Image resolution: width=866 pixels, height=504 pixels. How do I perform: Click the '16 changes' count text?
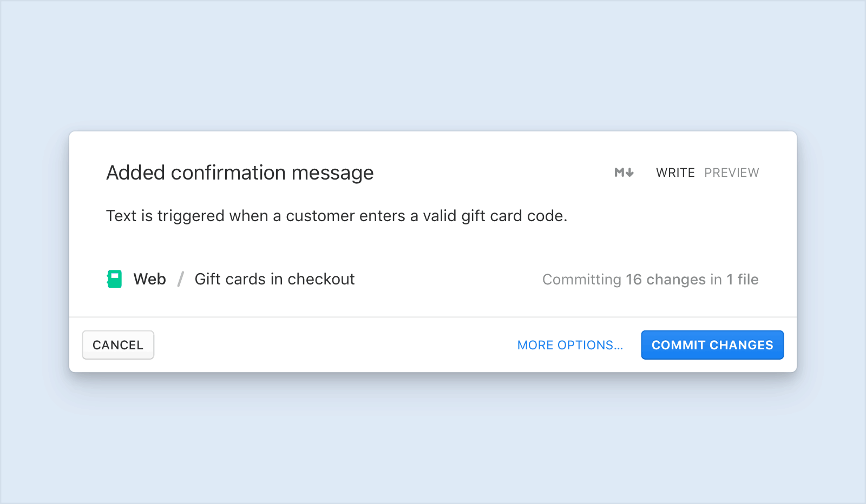[666, 280]
